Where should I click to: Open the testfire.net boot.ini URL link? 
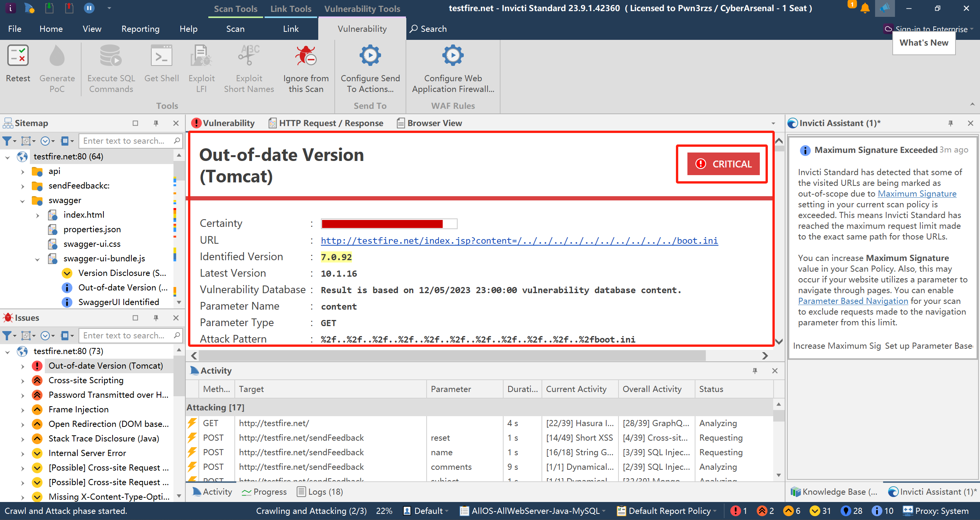pos(519,241)
